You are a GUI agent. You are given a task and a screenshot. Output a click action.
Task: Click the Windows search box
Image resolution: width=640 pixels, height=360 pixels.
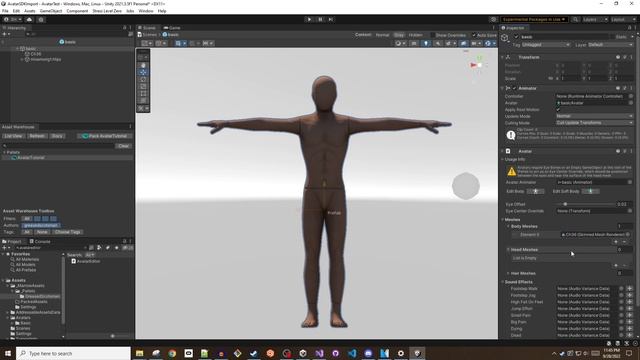pos(73,353)
